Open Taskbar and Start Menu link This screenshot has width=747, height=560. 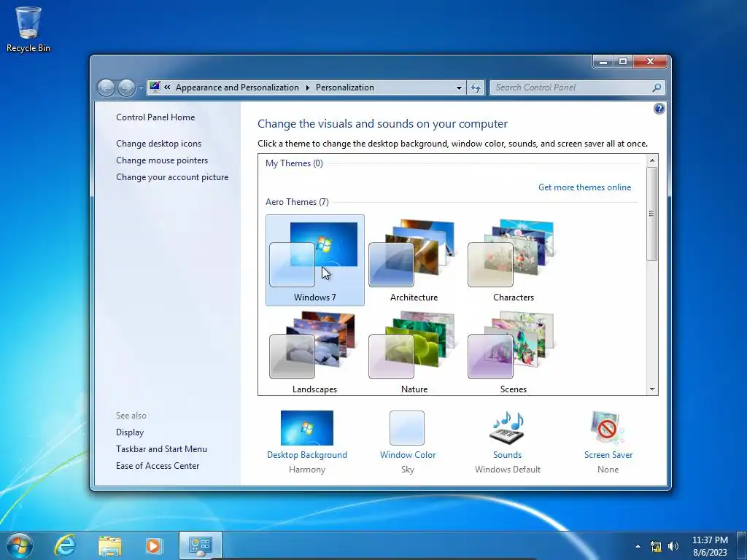pyautogui.click(x=161, y=448)
